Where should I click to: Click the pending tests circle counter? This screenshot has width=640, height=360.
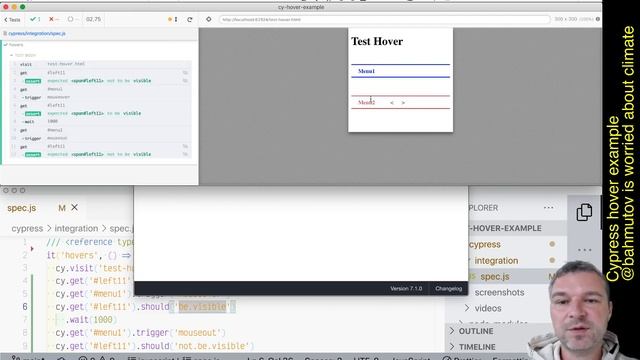[x=72, y=19]
